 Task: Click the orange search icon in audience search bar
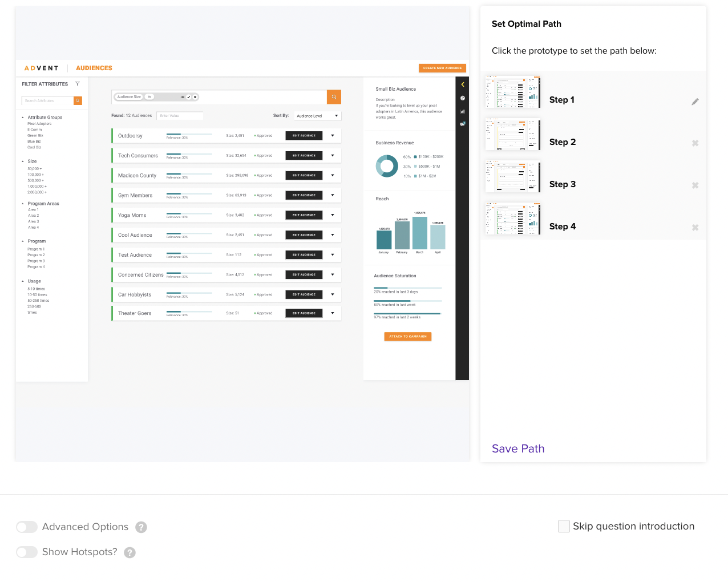click(334, 97)
